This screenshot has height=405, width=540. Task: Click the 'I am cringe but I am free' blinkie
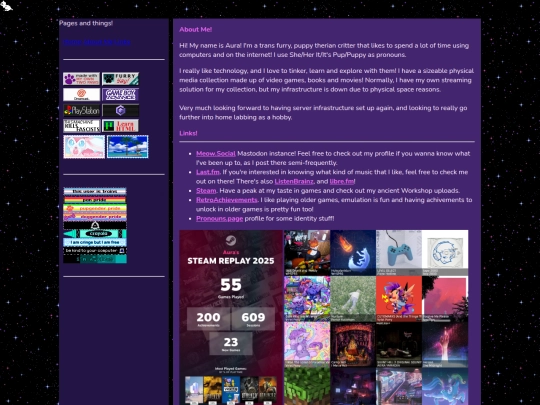[95, 242]
